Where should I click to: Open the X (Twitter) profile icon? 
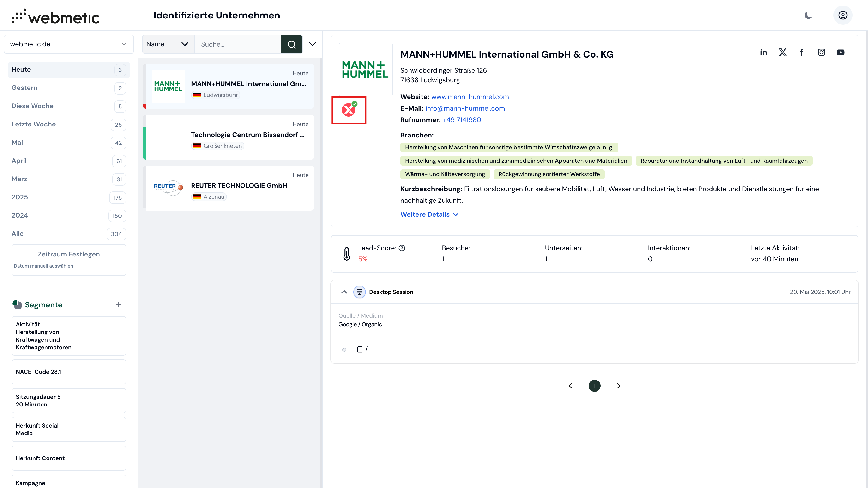pyautogui.click(x=783, y=53)
